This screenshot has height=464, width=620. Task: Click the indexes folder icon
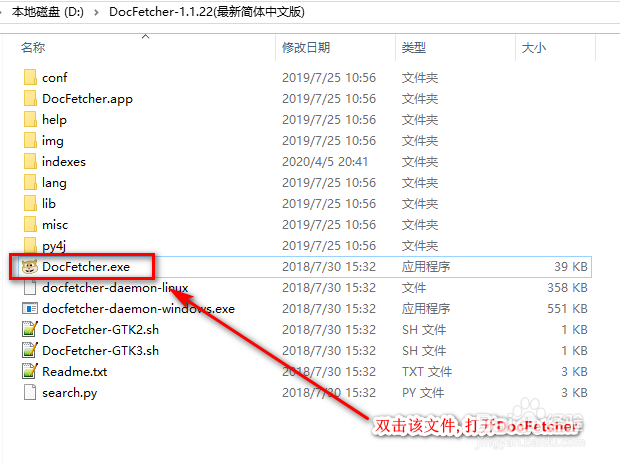pos(30,161)
